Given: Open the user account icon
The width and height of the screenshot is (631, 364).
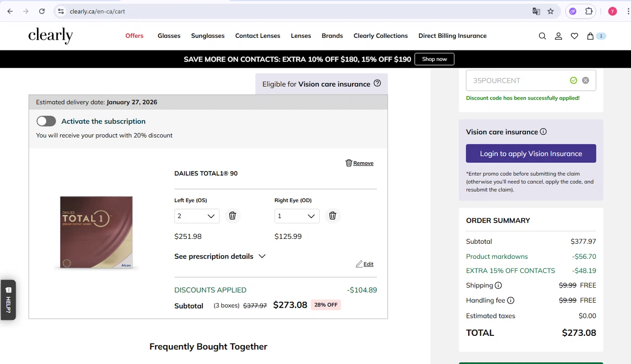Looking at the screenshot, I should (558, 36).
